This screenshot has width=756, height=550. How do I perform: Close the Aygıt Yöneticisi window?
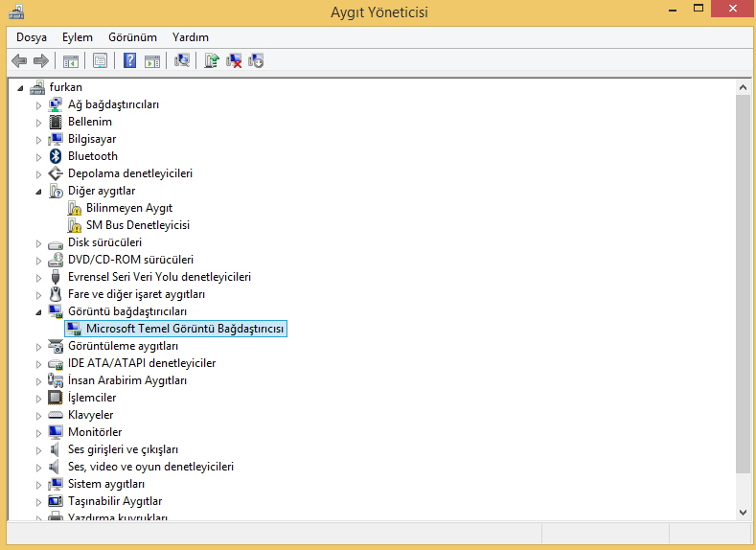point(733,9)
